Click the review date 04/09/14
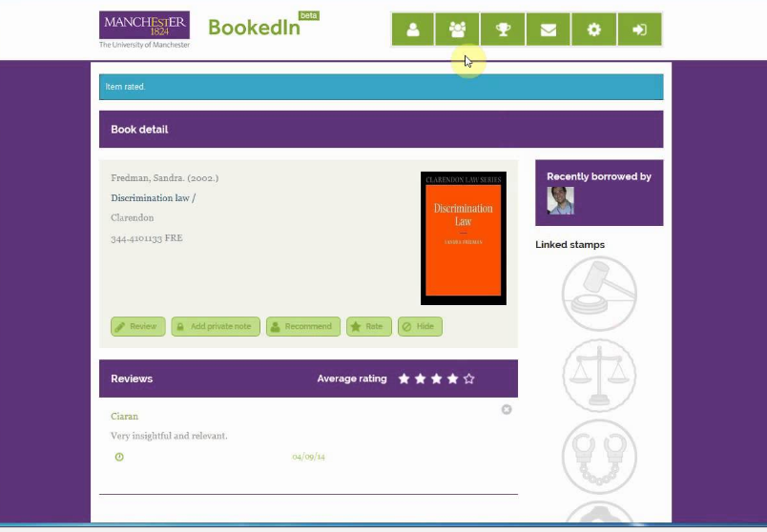The height and width of the screenshot is (532, 767). pos(309,457)
